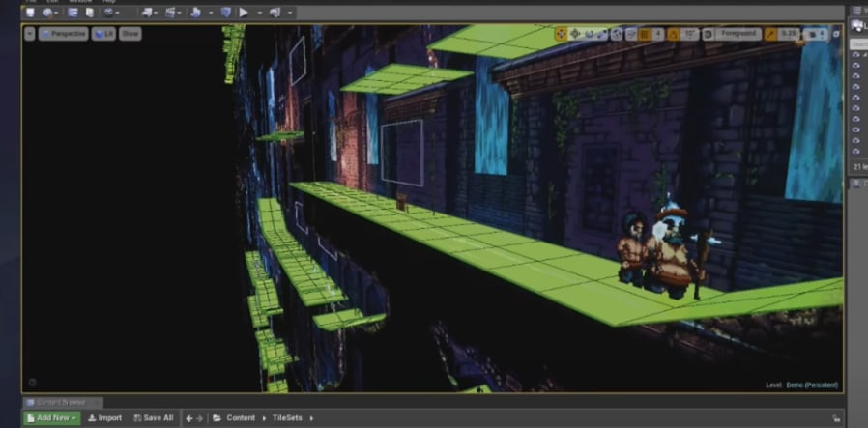Open the Blueprints toolbar icon
The image size is (868, 428).
[147, 13]
